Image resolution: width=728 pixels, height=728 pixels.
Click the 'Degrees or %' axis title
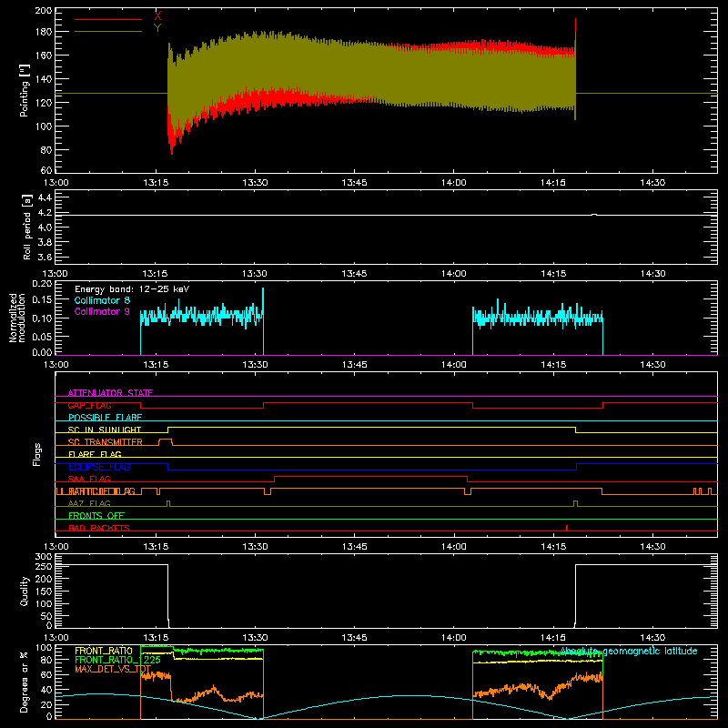tap(25, 682)
